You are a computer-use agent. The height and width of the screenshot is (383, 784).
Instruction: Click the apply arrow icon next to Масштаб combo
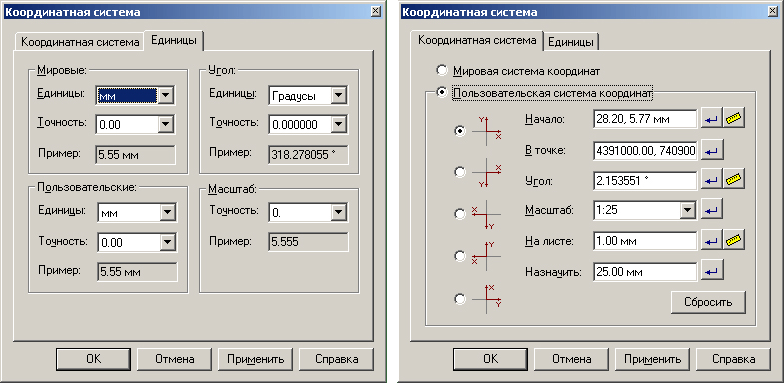(x=711, y=210)
